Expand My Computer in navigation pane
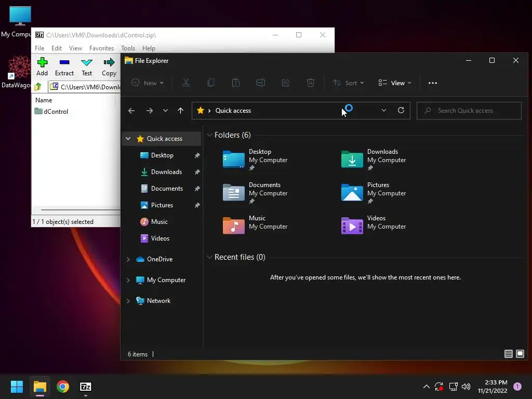Screen dimensions: 532x399 (128, 280)
